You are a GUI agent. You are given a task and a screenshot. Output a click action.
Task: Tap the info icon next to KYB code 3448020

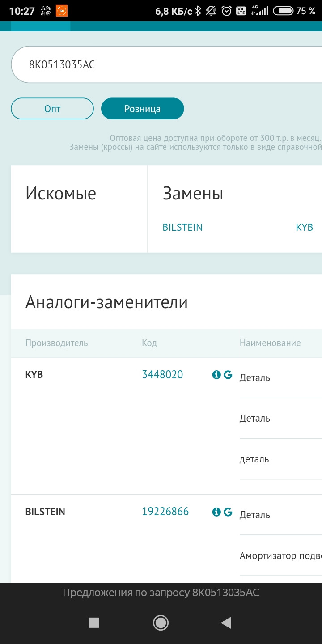click(216, 375)
